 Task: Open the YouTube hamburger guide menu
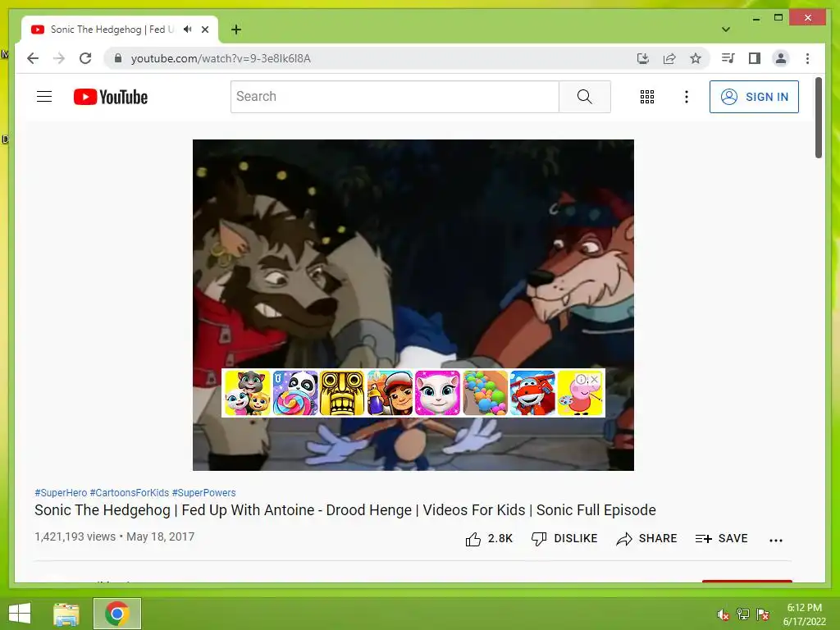[44, 97]
